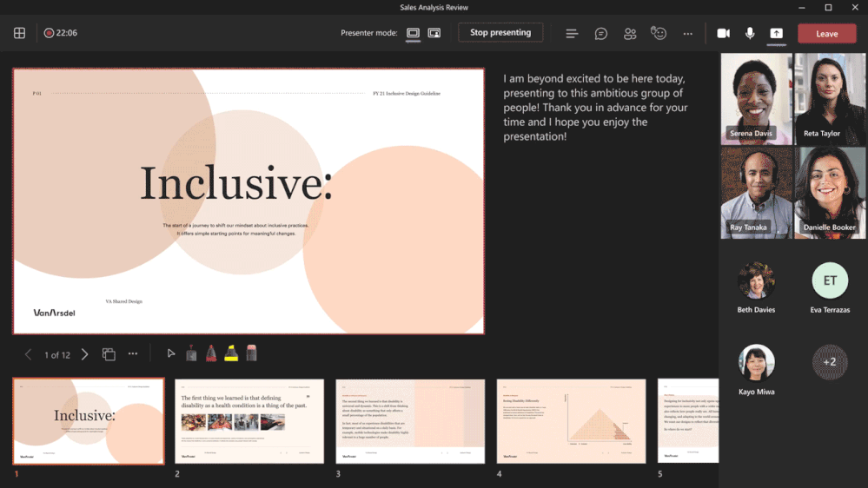Open the reactions menu

point(659,33)
